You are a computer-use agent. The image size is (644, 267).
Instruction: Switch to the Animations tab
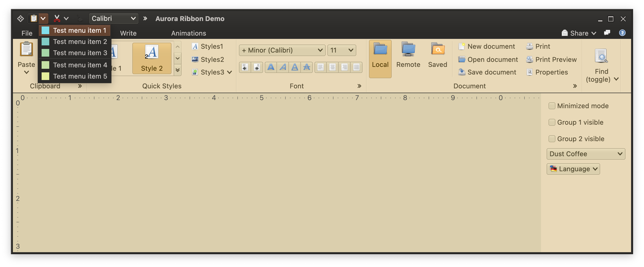(x=189, y=33)
